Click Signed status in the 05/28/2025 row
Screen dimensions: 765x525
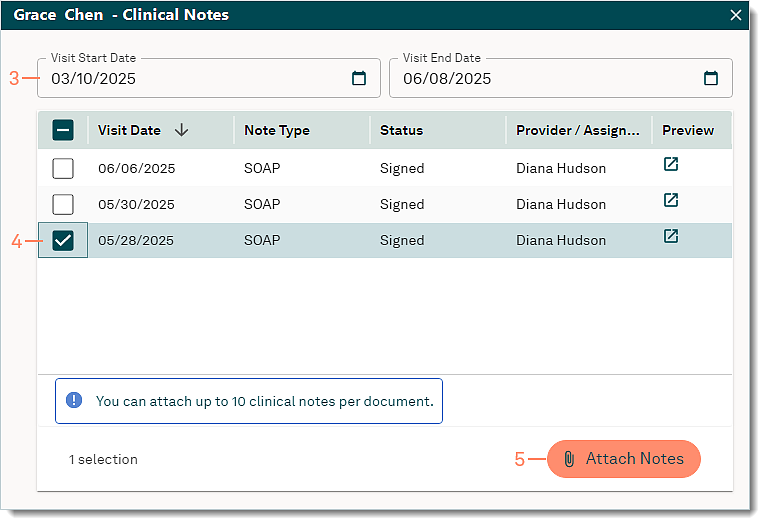pyautogui.click(x=402, y=241)
